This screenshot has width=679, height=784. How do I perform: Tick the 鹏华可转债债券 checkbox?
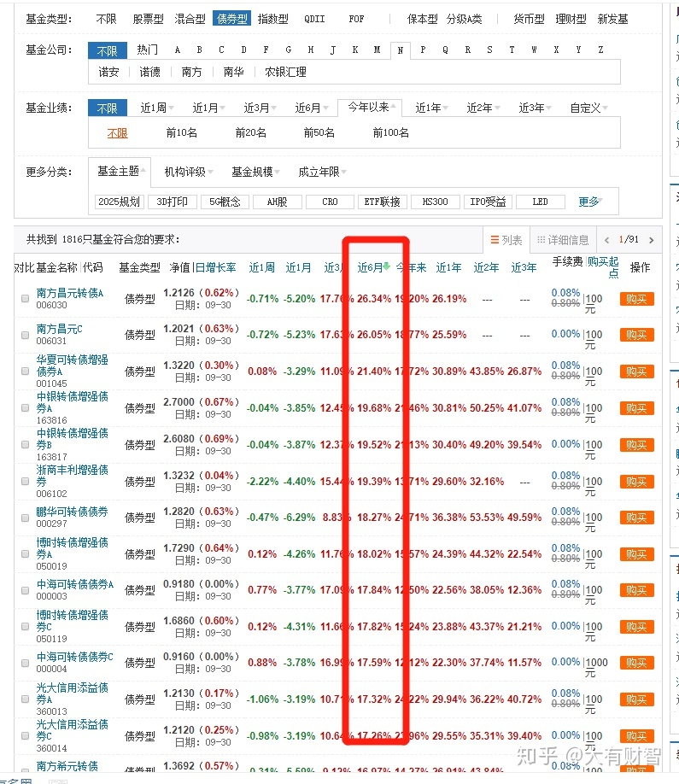pos(25,518)
